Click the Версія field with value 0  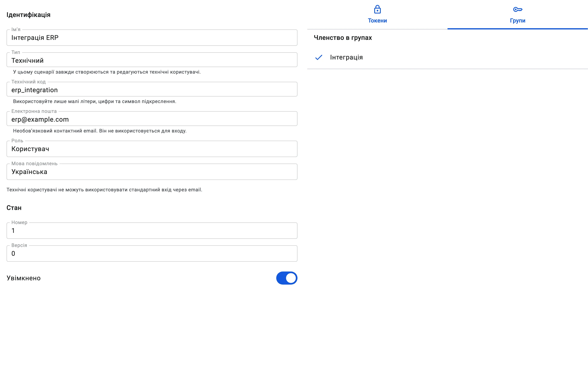point(152,254)
